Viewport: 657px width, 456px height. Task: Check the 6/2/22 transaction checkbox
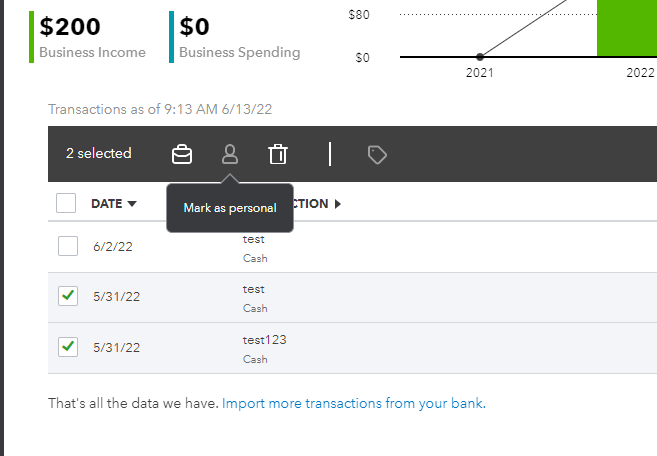(67, 246)
